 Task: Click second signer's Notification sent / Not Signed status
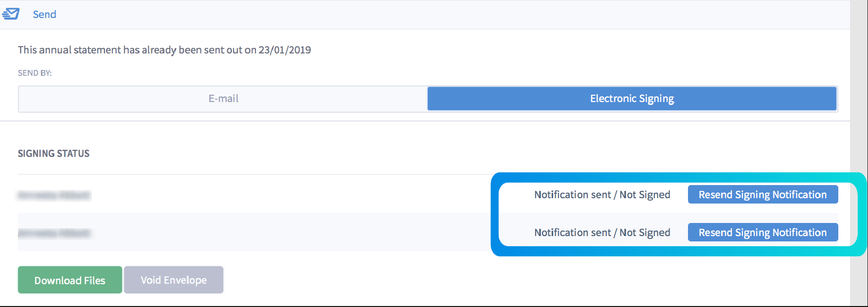tap(602, 233)
